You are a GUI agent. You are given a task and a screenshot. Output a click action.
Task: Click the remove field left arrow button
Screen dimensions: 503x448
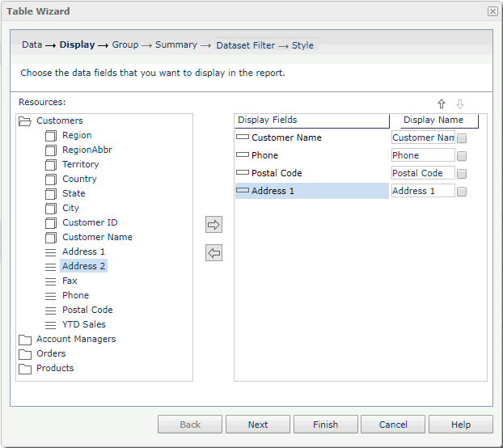tap(213, 252)
